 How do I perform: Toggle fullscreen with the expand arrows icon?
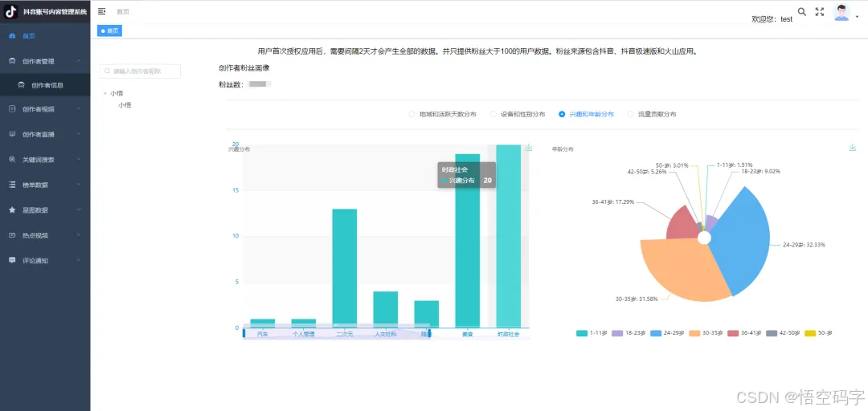tap(820, 11)
